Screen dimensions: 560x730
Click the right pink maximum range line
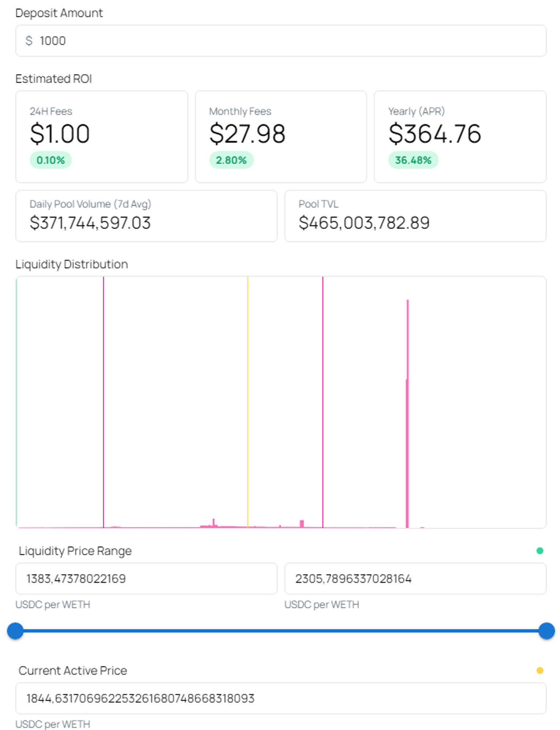(x=322, y=403)
